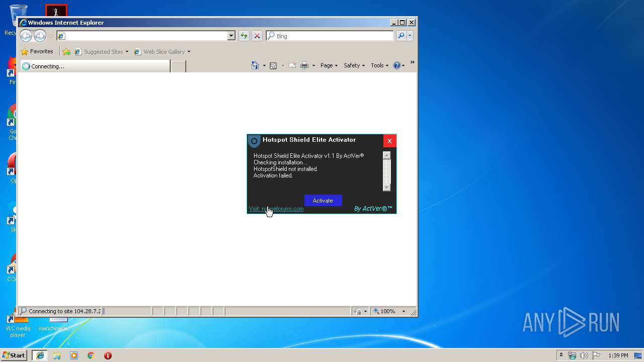Show hidden system tray icons
Image resolution: width=644 pixels, height=362 pixels.
(561, 355)
